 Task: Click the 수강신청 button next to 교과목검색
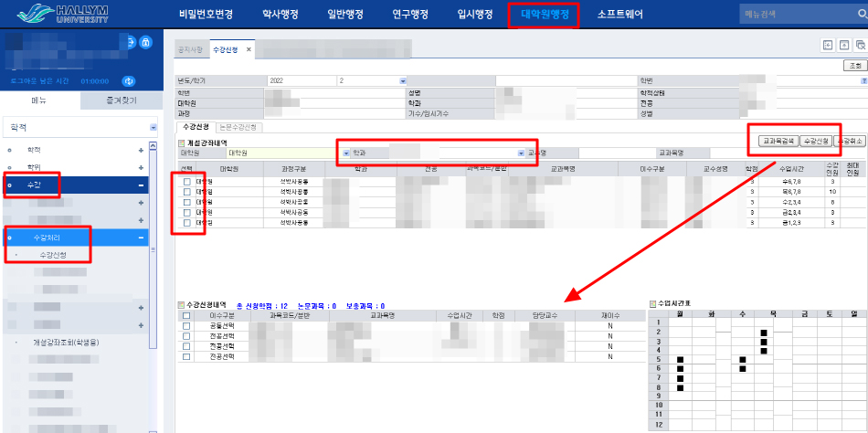coord(815,141)
